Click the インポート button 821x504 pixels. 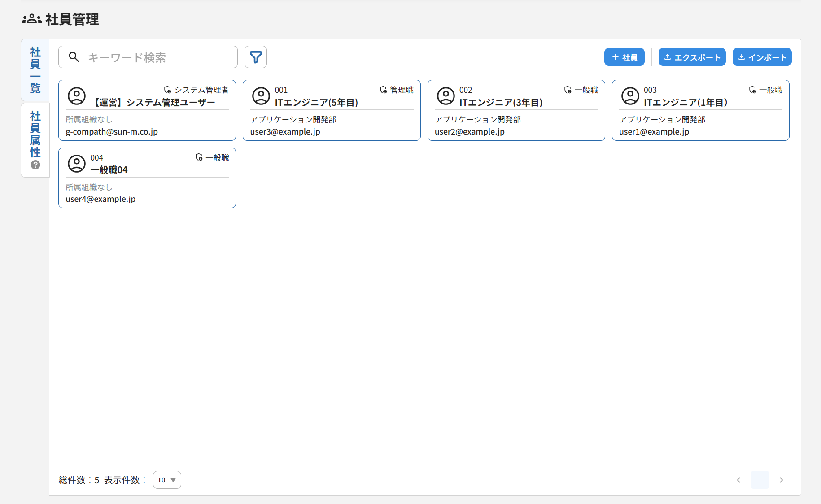tap(761, 57)
